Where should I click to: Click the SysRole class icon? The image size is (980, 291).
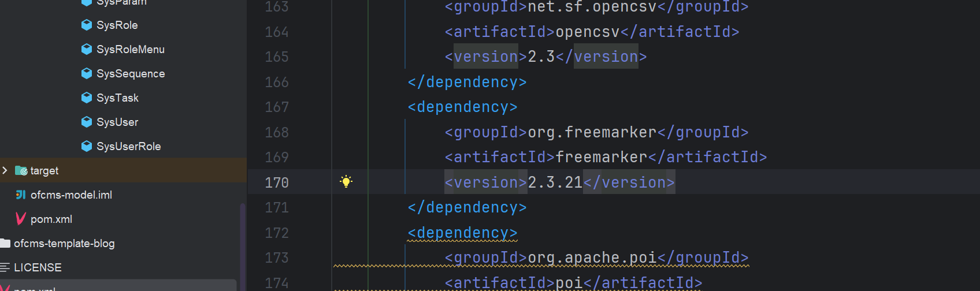[x=87, y=25]
